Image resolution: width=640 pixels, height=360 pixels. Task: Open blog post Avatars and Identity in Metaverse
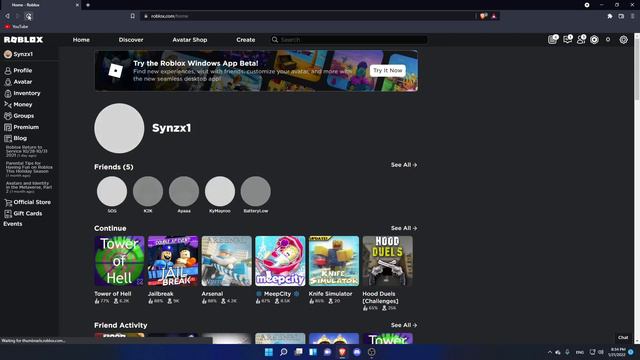click(x=29, y=187)
